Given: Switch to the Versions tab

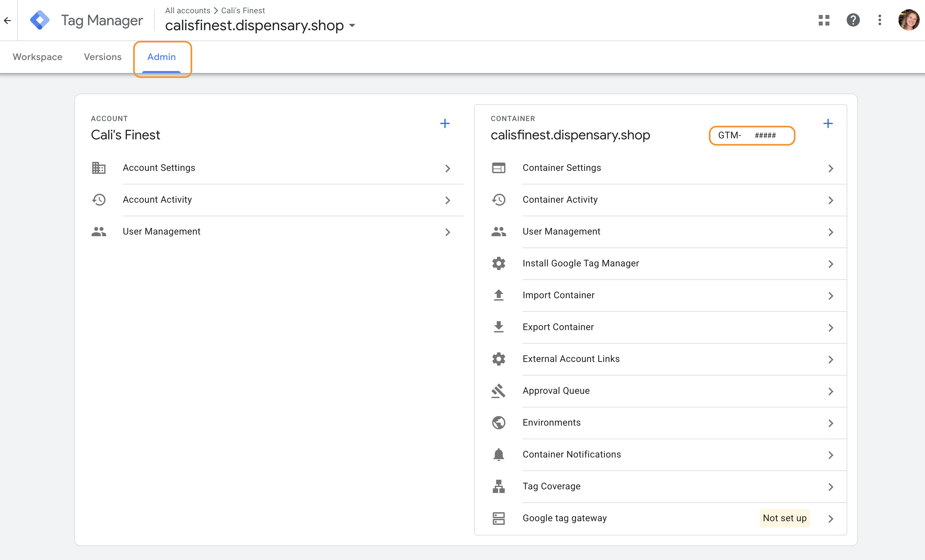Looking at the screenshot, I should tap(103, 57).
